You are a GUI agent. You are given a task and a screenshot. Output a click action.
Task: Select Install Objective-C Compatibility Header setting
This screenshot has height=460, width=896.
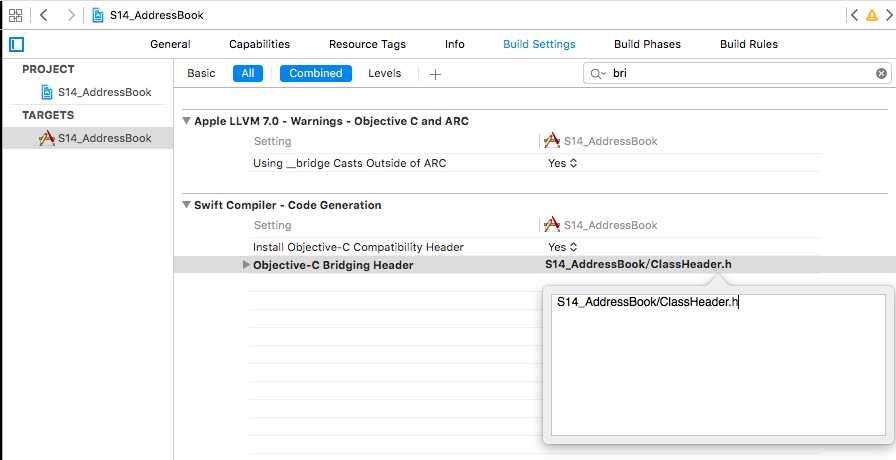click(x=358, y=247)
